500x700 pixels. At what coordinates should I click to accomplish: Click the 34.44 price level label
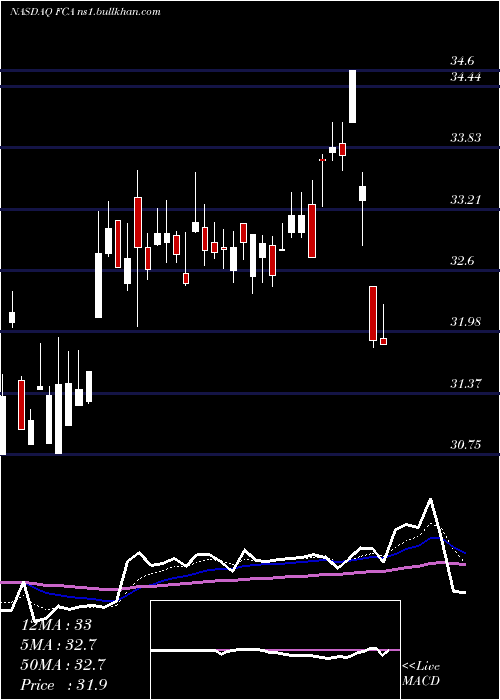pyautogui.click(x=466, y=77)
